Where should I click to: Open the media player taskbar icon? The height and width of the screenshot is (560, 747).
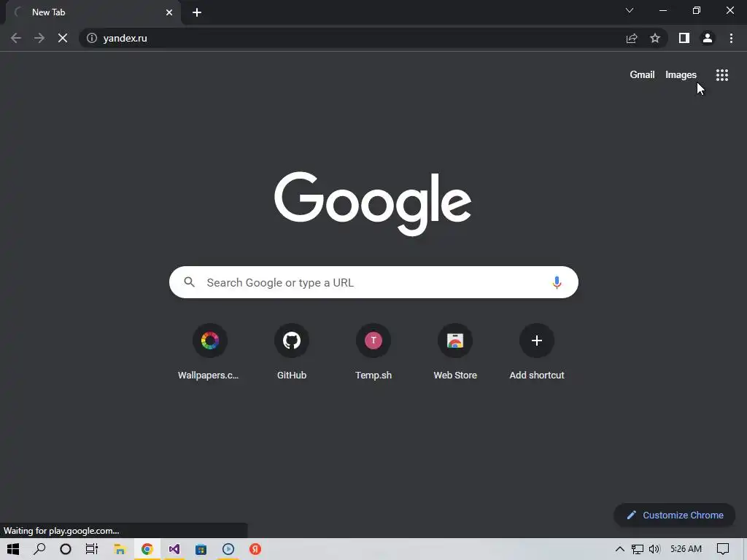click(x=228, y=549)
